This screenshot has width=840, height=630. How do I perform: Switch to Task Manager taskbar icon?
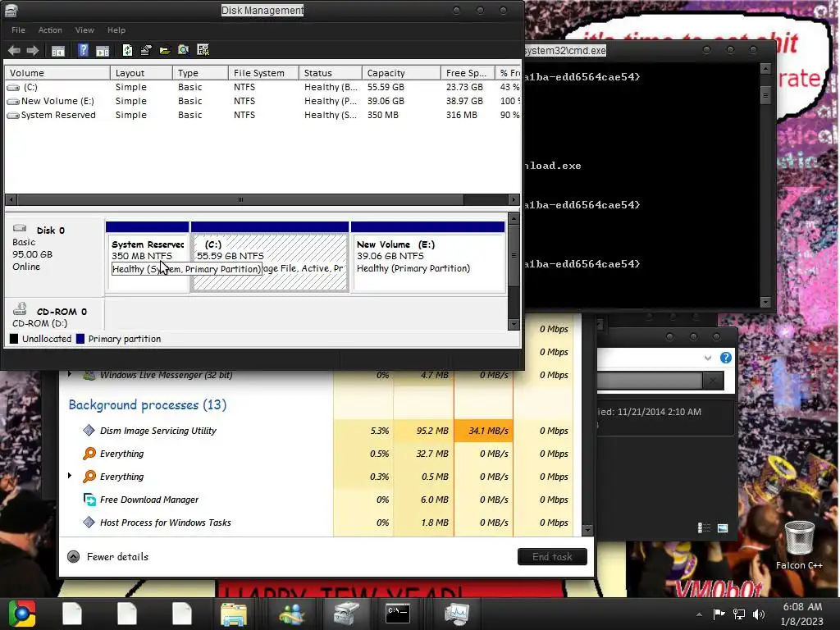point(456,614)
